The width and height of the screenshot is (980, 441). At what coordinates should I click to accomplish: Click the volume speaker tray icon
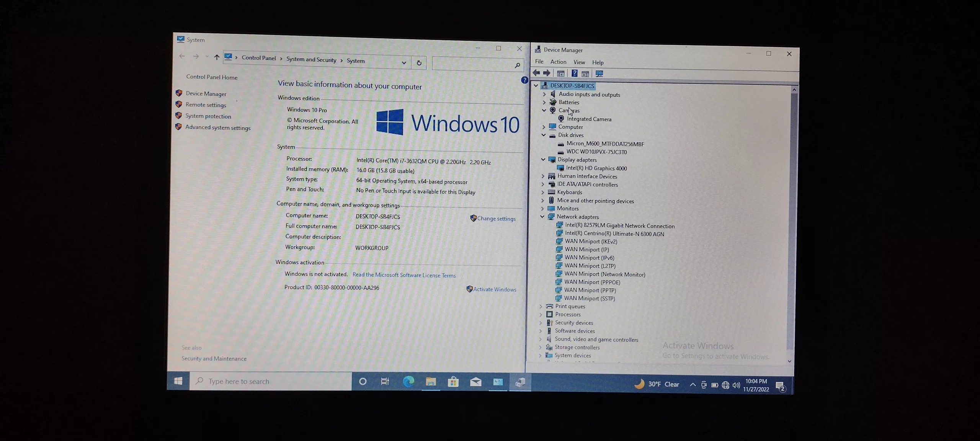(736, 385)
